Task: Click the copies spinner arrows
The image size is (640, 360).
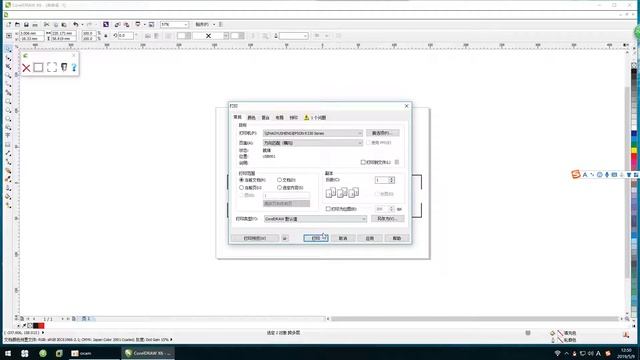Action: (392, 180)
